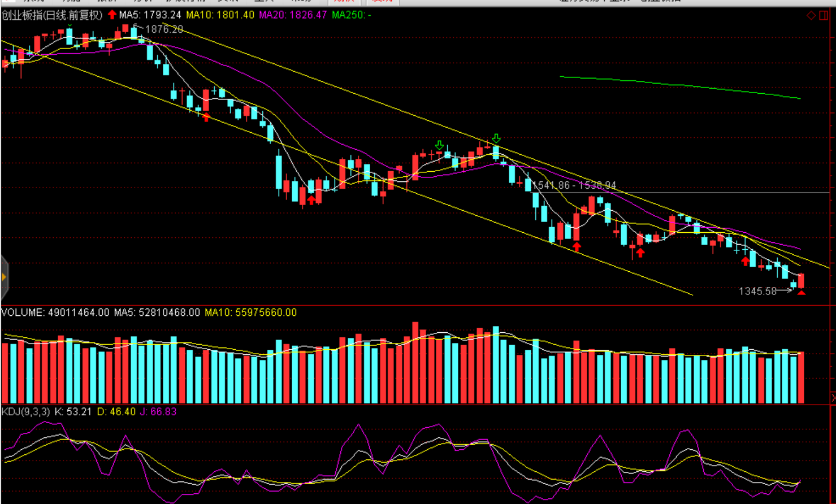
Task: Select the 1541.86 - 1538.94 gap label
Action: click(x=574, y=185)
